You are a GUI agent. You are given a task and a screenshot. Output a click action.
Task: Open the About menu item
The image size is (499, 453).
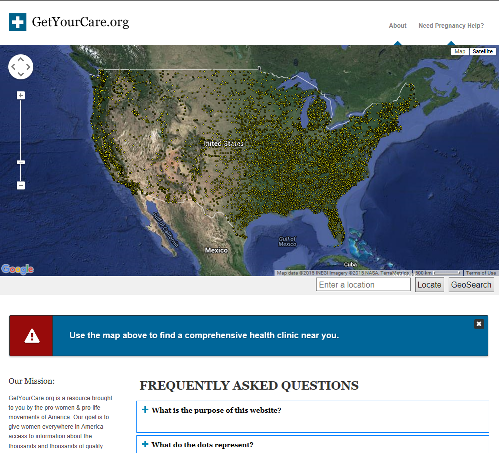pyautogui.click(x=398, y=26)
